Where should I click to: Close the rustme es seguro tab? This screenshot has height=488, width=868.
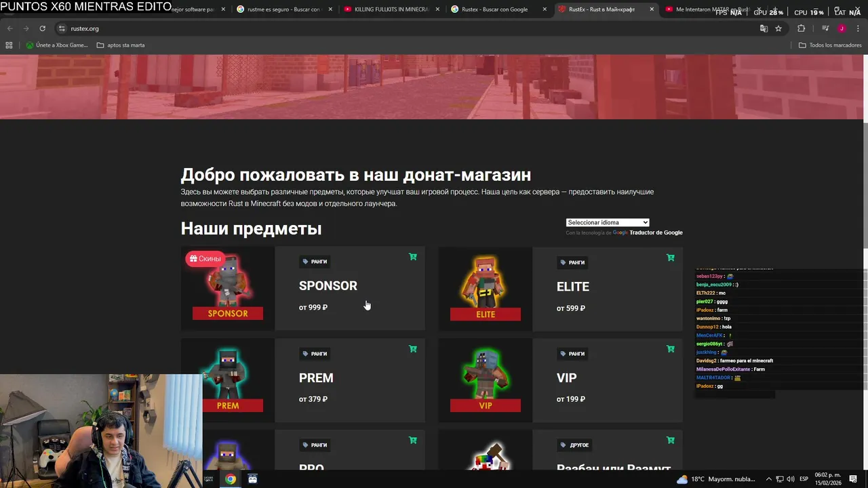[x=330, y=9]
